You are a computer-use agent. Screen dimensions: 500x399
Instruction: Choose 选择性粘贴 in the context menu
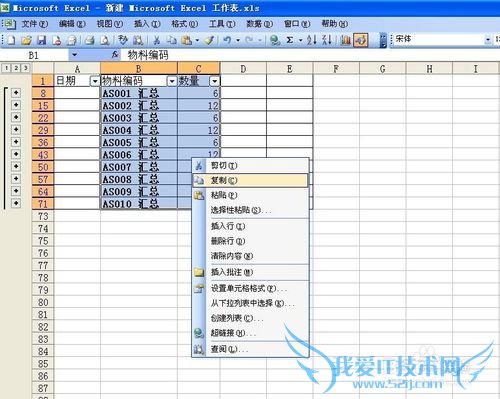pyautogui.click(x=250, y=210)
